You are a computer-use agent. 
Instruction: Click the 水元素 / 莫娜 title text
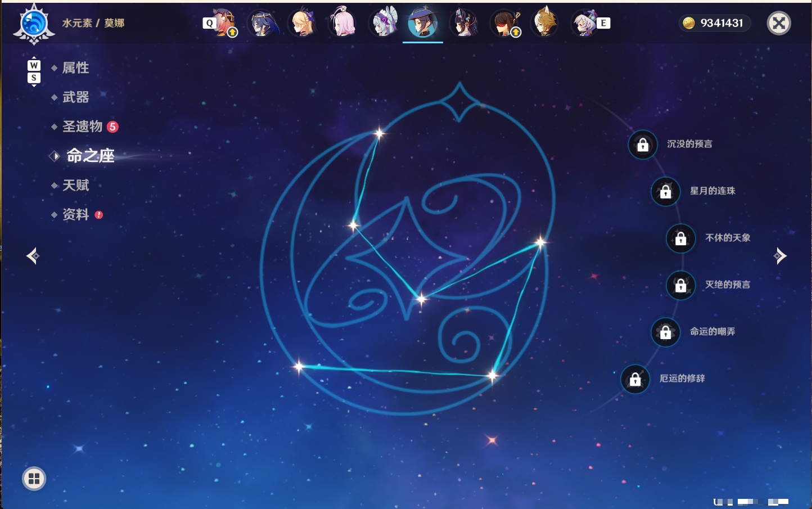point(93,23)
